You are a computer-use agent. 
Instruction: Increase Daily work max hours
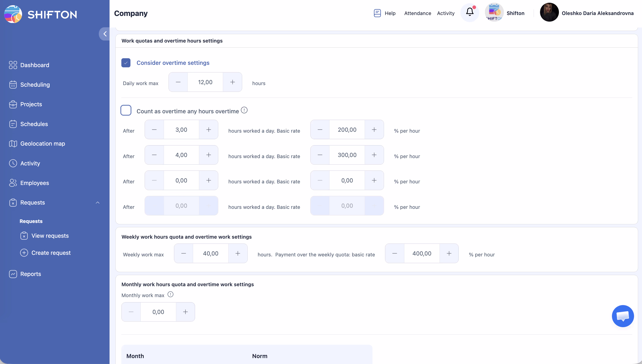point(232,82)
